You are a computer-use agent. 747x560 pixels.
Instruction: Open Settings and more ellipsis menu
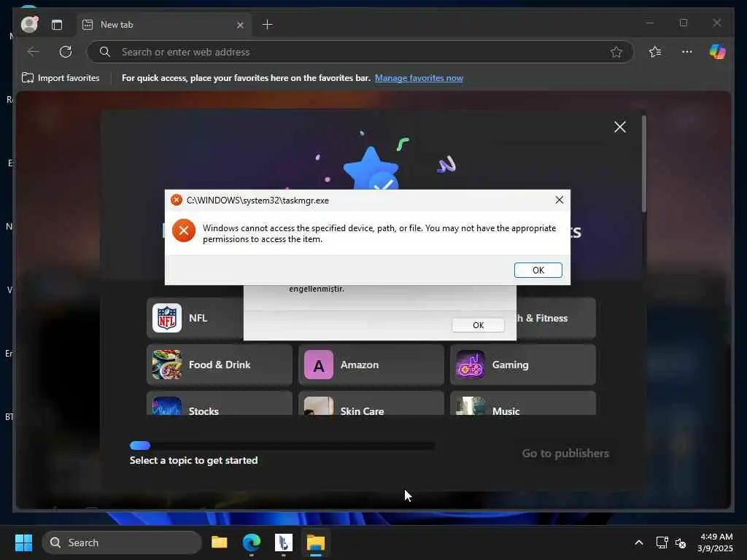pyautogui.click(x=686, y=52)
